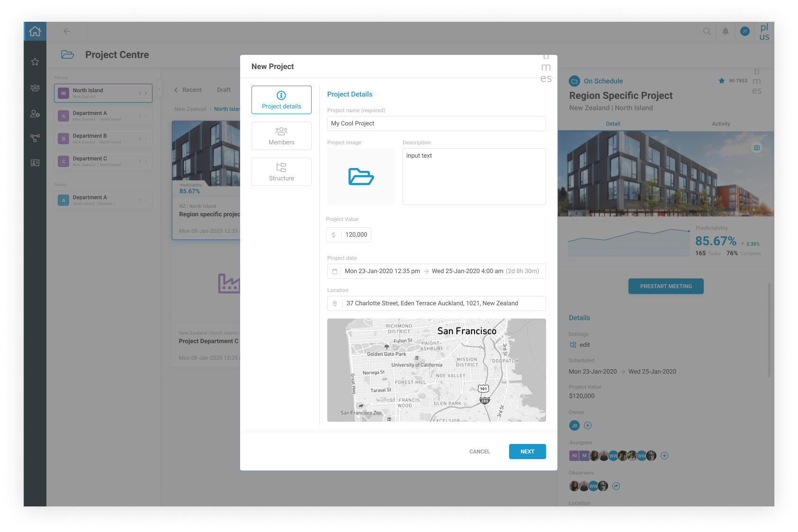Open the Project date range picker

(x=436, y=271)
